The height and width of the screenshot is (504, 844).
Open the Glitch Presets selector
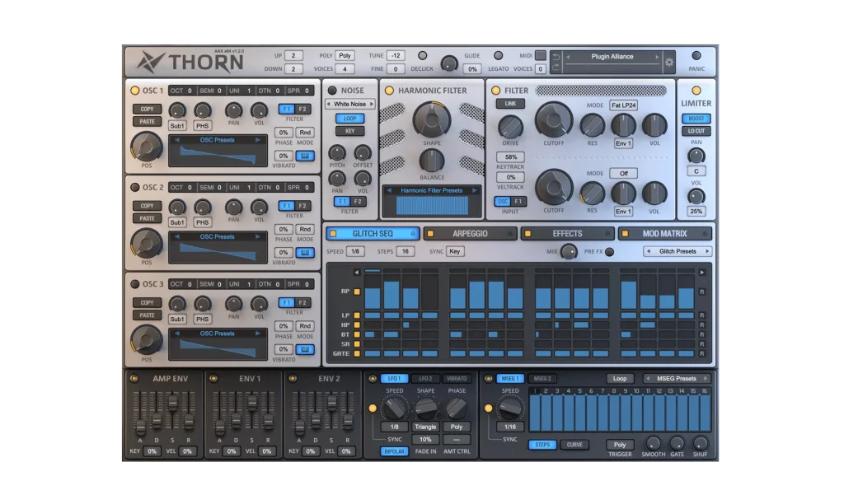pyautogui.click(x=678, y=251)
